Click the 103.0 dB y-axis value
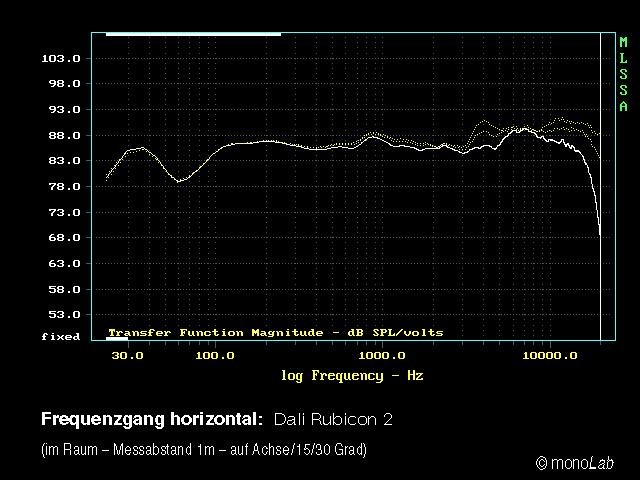The image size is (640, 480). pyautogui.click(x=60, y=59)
